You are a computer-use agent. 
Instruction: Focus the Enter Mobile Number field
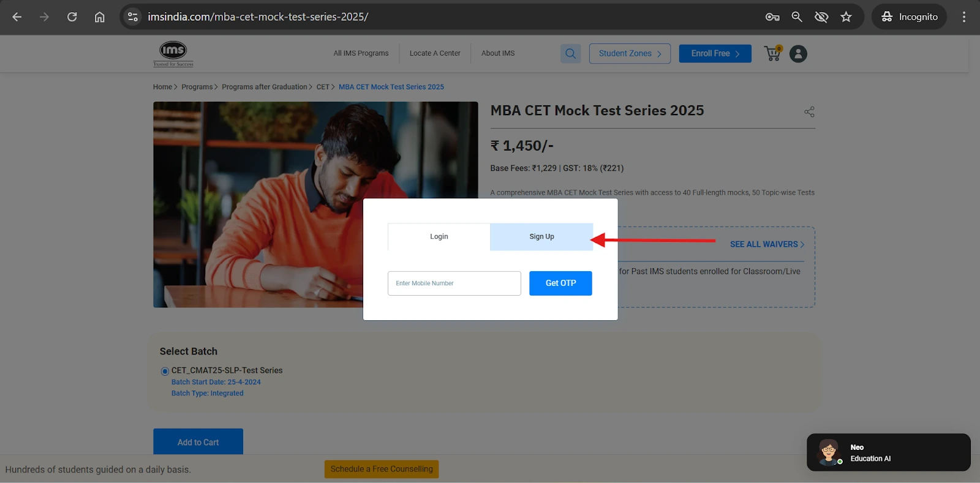pyautogui.click(x=454, y=283)
